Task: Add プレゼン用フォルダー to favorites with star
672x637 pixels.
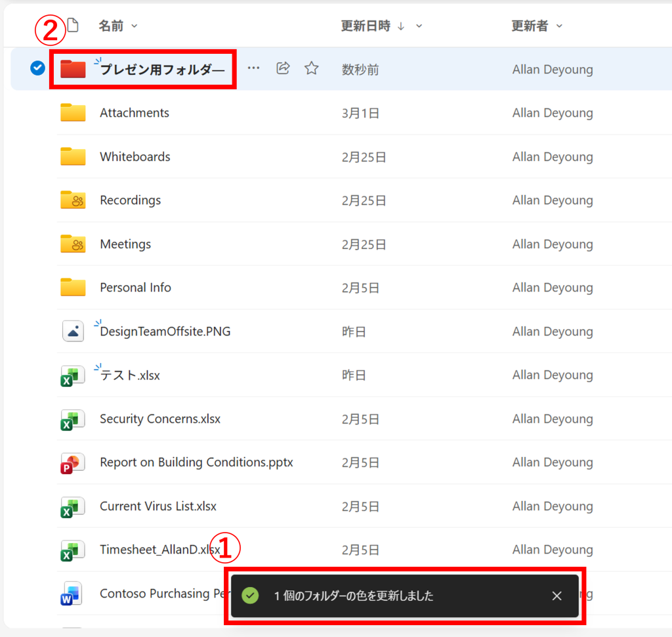Action: click(312, 68)
